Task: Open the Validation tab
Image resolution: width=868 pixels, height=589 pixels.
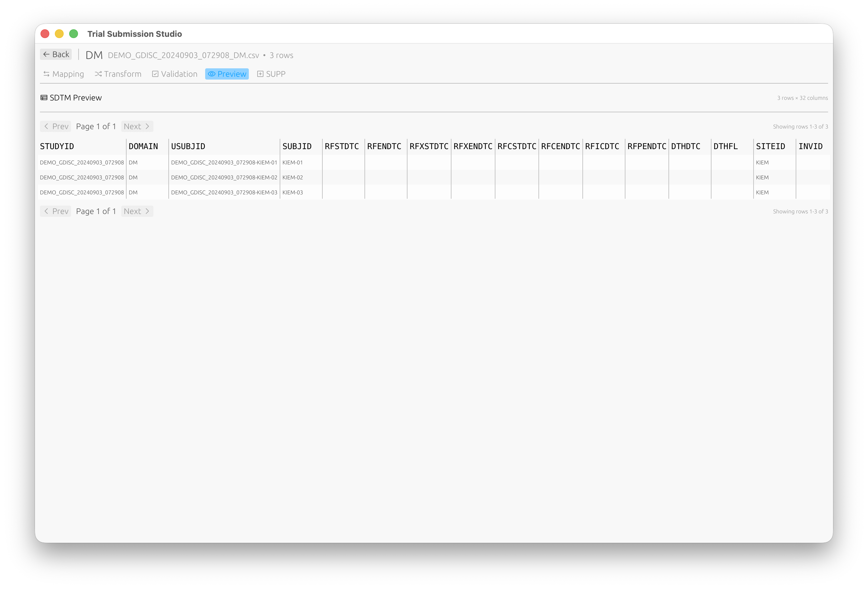Action: point(175,74)
